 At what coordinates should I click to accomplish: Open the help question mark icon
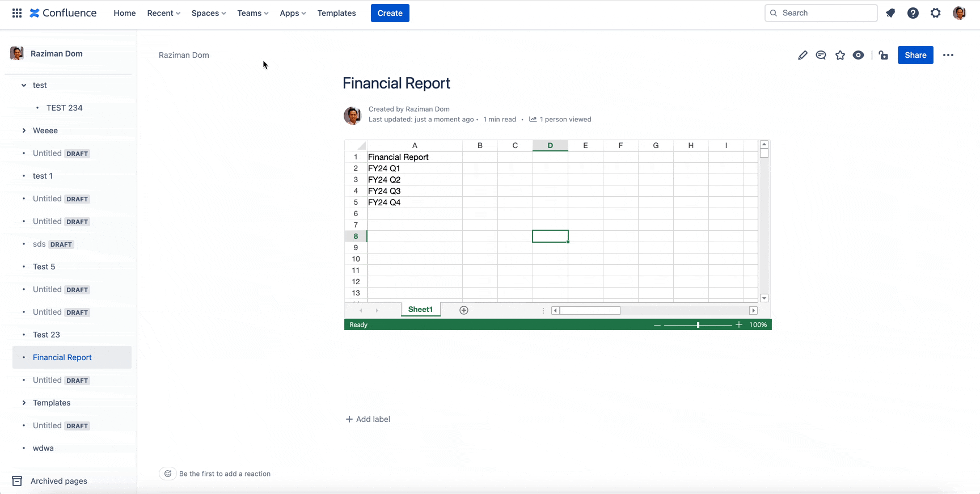point(913,13)
